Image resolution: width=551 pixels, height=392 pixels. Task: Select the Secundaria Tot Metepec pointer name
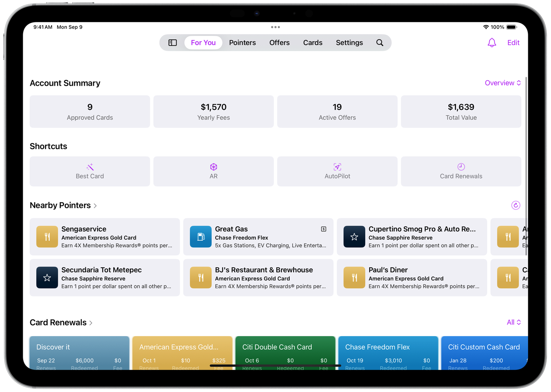click(x=102, y=270)
